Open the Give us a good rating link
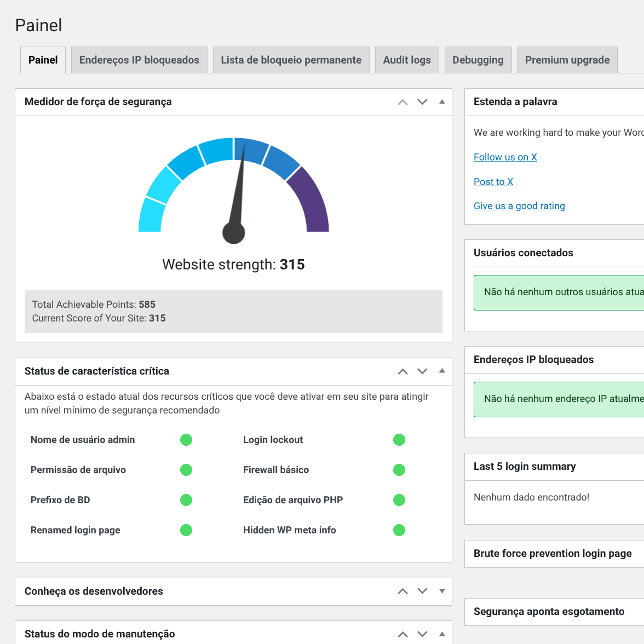The width and height of the screenshot is (644, 644). click(x=519, y=206)
